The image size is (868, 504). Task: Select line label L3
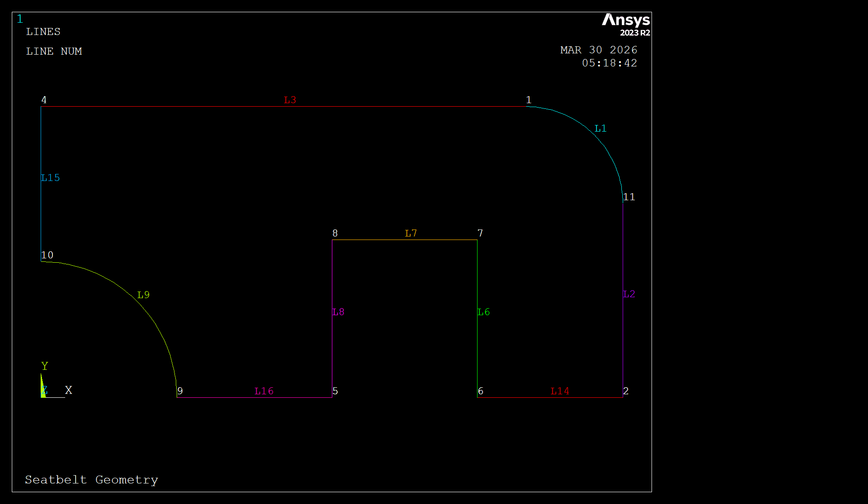(x=290, y=100)
